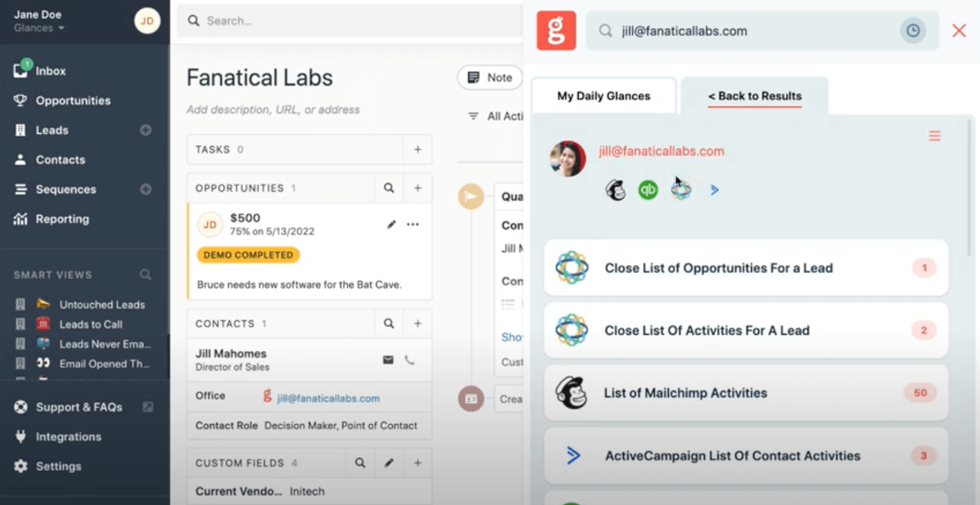Add a custom field with the plus icon
The image size is (980, 505).
(x=417, y=463)
